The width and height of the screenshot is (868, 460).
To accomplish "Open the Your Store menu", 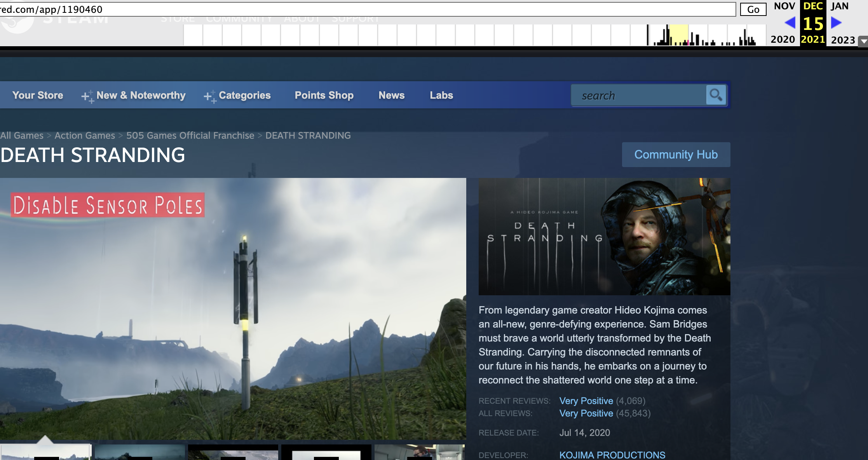I will 38,95.
